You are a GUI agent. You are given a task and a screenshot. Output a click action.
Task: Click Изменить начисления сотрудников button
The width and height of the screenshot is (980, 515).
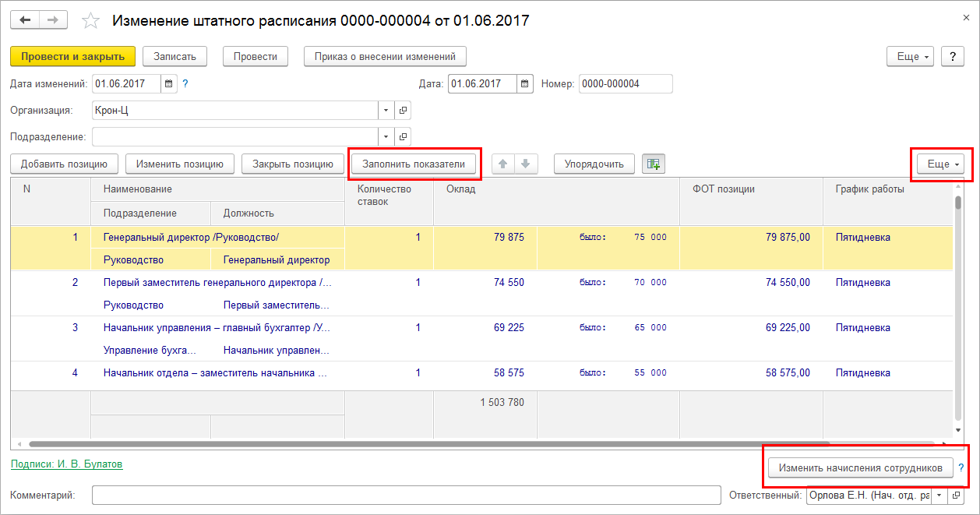coord(861,467)
